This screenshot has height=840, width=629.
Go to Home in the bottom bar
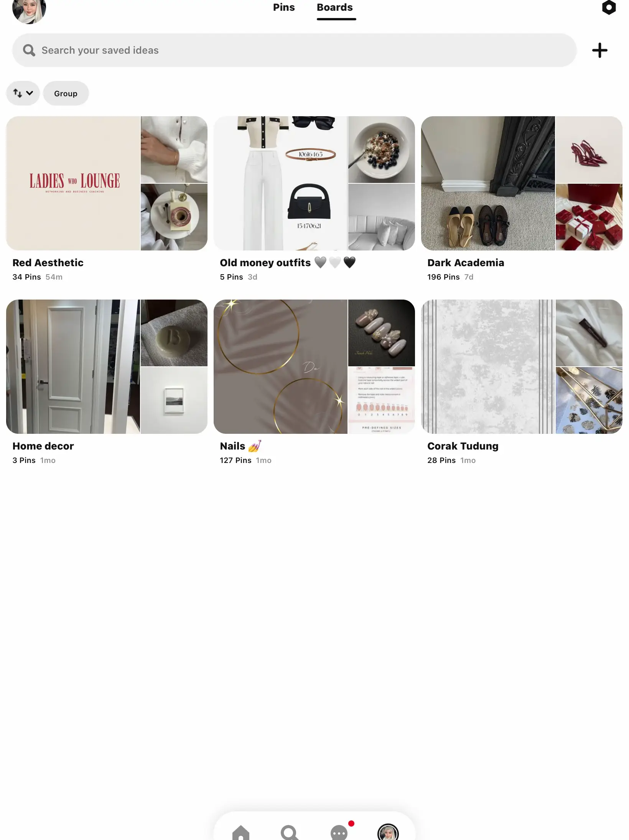(241, 832)
